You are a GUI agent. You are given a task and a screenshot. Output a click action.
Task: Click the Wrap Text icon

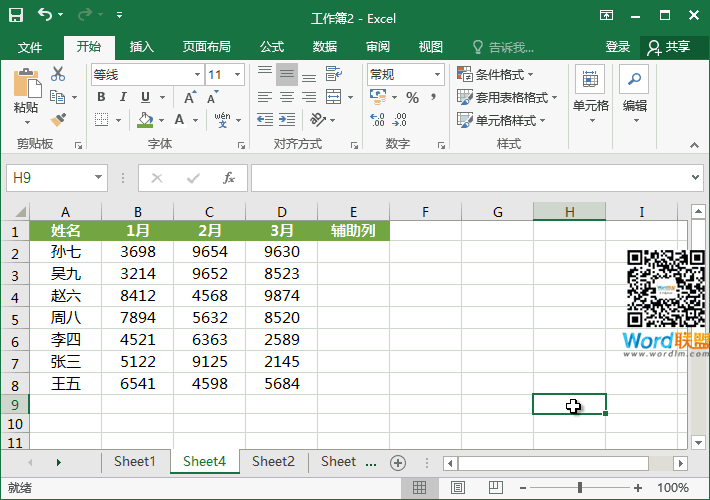tap(334, 73)
